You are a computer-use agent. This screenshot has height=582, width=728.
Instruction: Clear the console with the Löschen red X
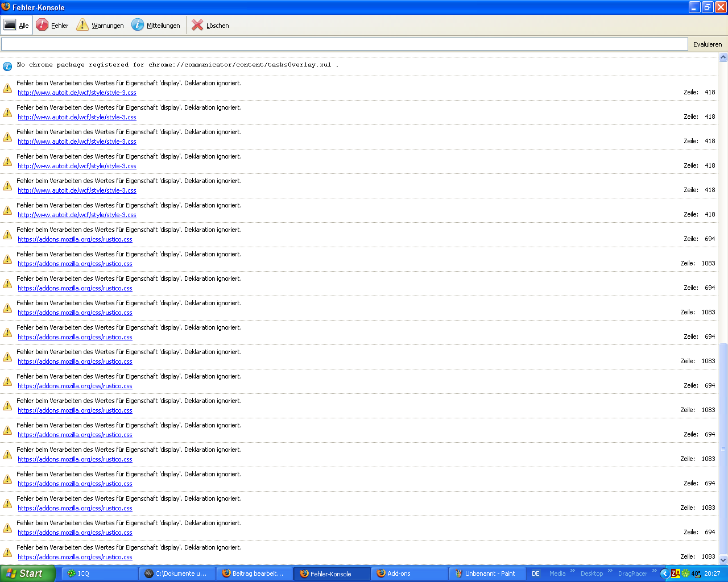click(197, 25)
